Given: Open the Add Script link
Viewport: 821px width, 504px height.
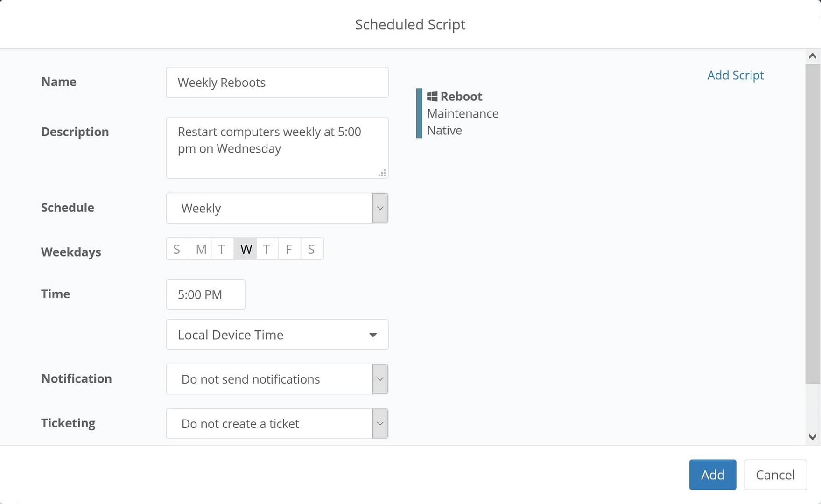Looking at the screenshot, I should point(735,75).
